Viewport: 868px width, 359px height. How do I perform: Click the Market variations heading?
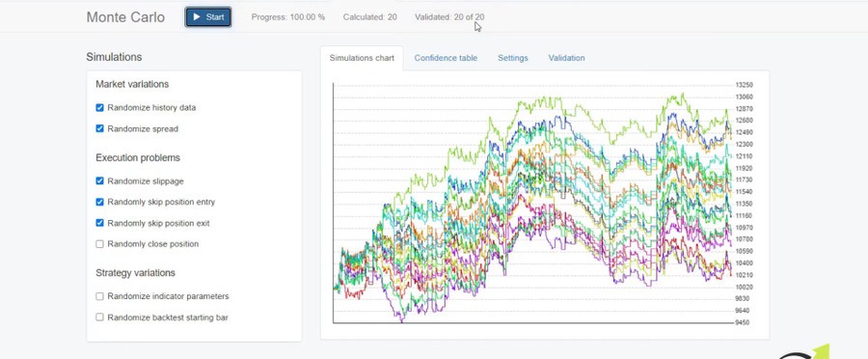coord(132,84)
